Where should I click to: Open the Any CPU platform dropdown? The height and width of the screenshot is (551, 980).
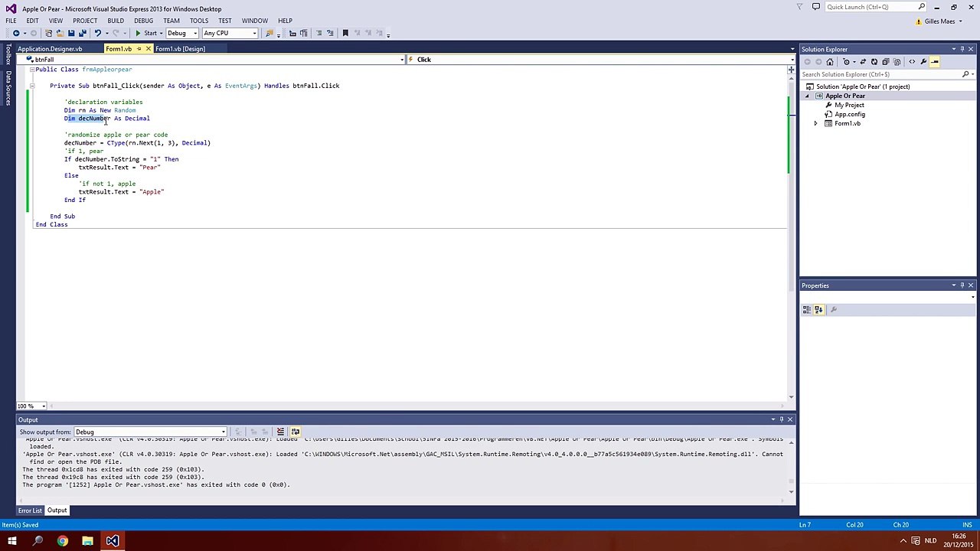[230, 33]
